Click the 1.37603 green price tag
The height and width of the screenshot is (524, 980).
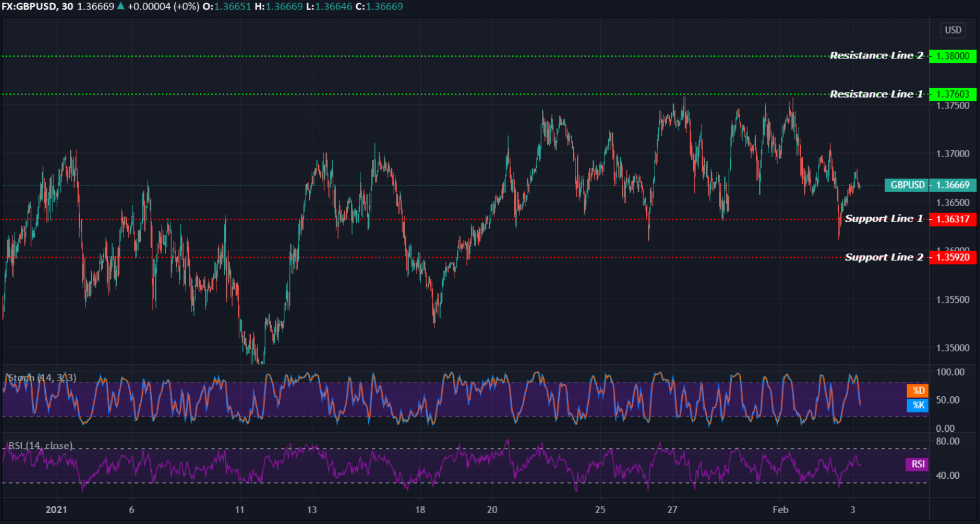click(x=953, y=94)
